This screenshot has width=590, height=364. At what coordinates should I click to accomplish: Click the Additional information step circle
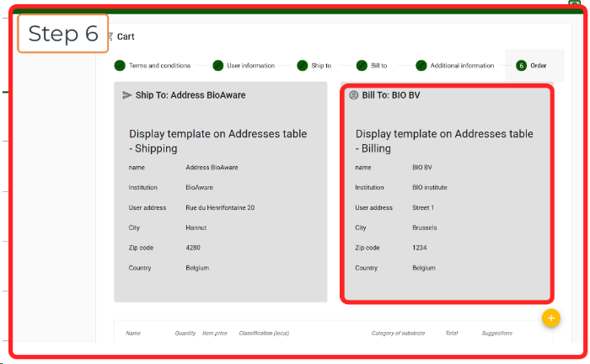point(421,66)
